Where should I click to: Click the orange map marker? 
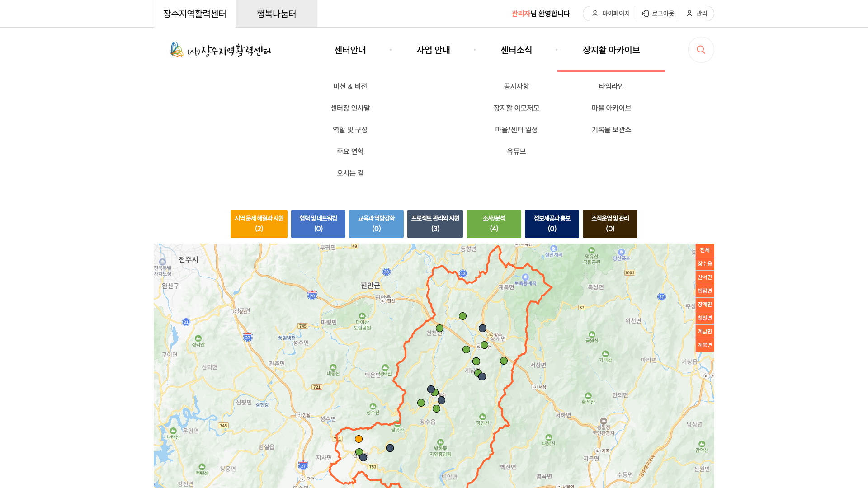pyautogui.click(x=359, y=439)
